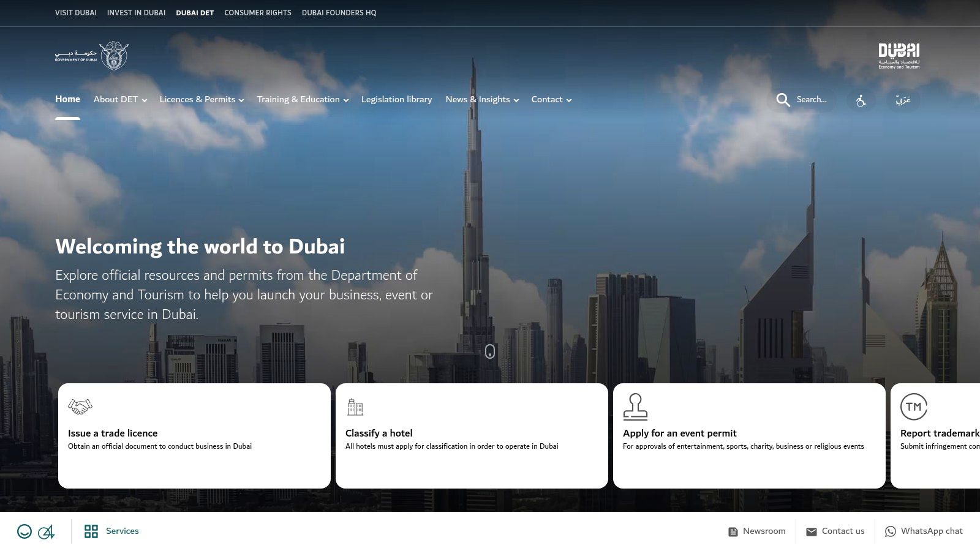Visit the CONSUMER RIGHTS link
Image resolution: width=980 pixels, height=551 pixels.
pos(257,12)
